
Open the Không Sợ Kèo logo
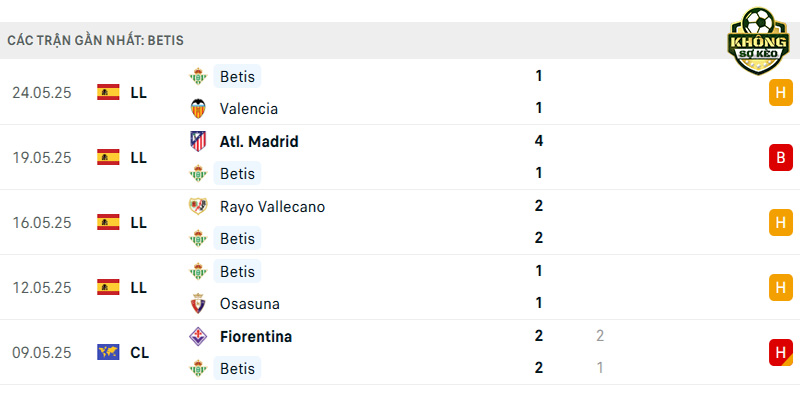tap(758, 41)
